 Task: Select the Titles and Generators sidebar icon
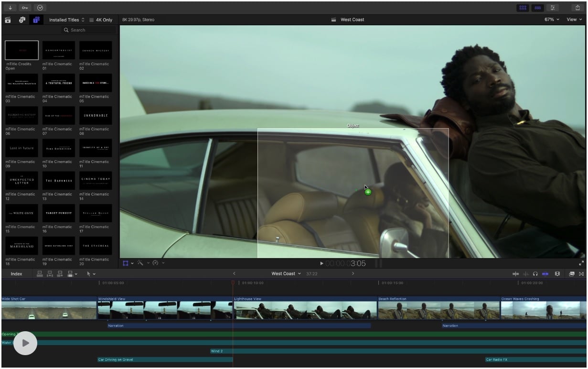point(36,20)
